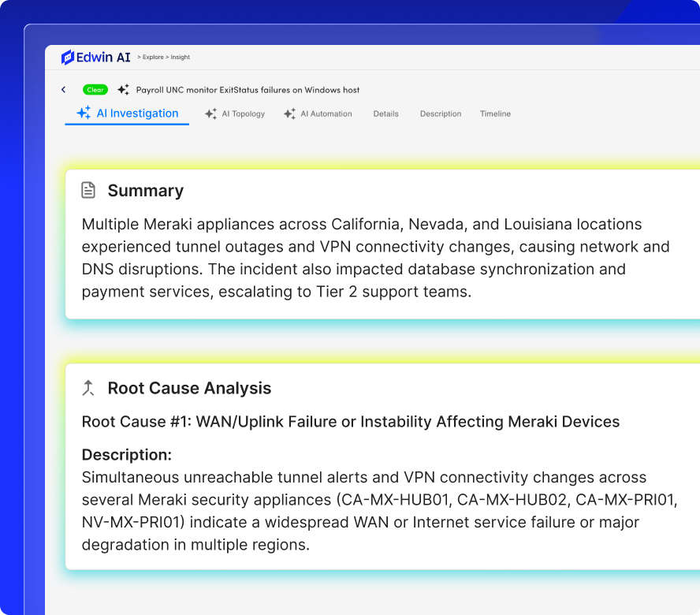This screenshot has width=700, height=615.
Task: Switch to the AI Topology tab
Action: pyautogui.click(x=235, y=114)
